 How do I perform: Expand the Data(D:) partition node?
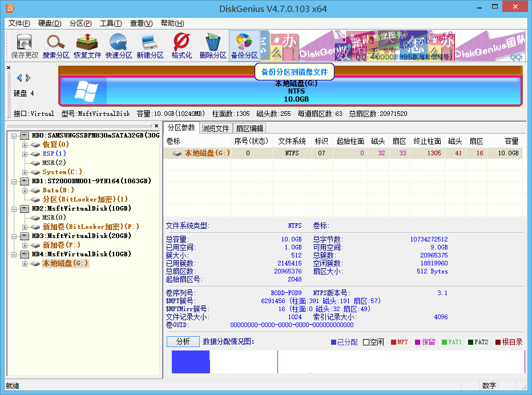(25, 191)
